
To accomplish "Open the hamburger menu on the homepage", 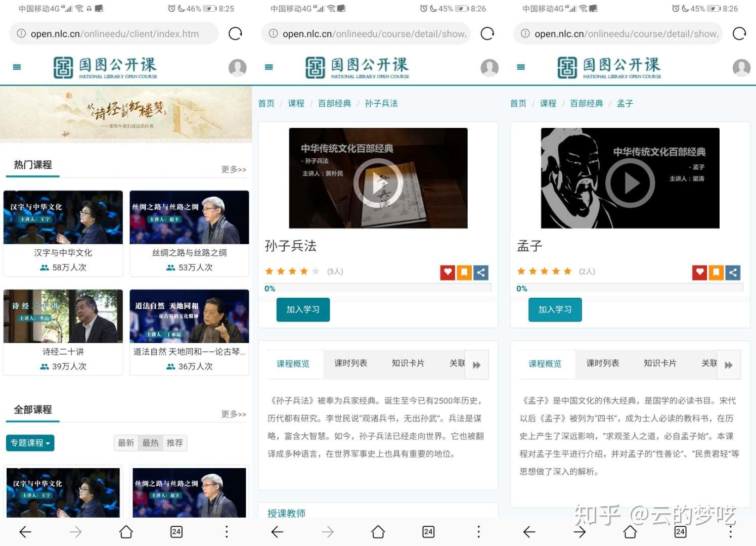I will click(x=17, y=67).
